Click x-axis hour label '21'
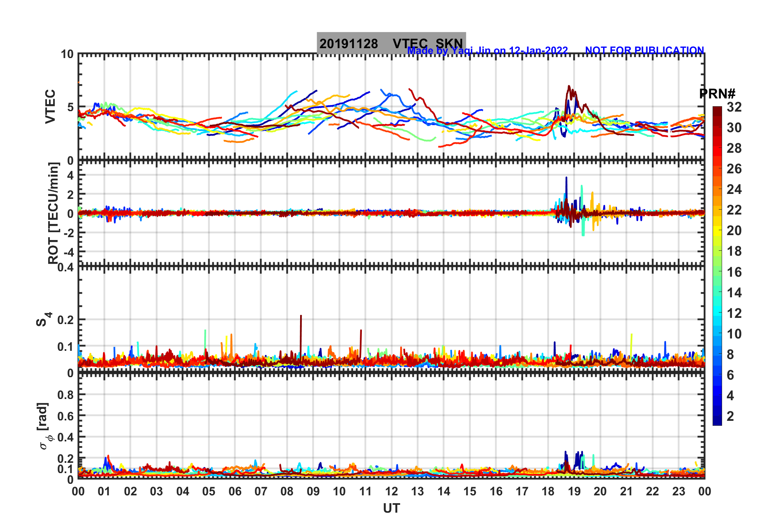This screenshot has width=783, height=532. click(626, 492)
